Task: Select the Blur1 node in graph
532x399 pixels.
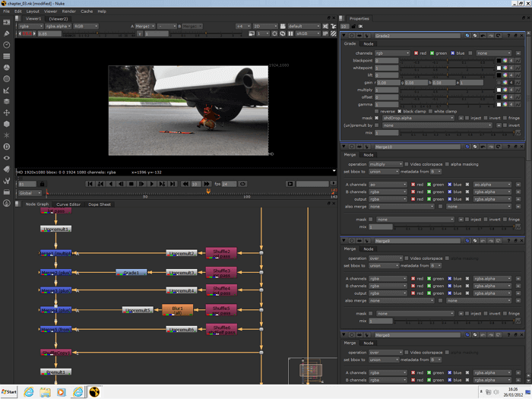Action: [178, 310]
